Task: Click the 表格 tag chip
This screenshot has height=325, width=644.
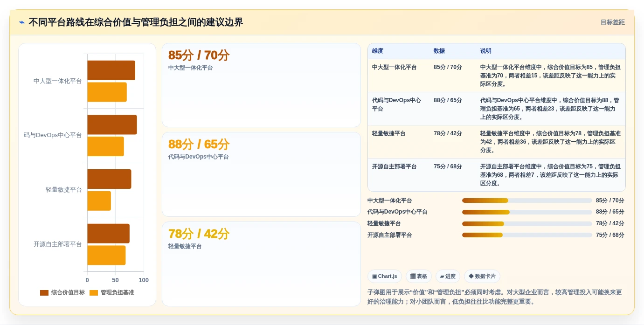Action: pyautogui.click(x=419, y=277)
